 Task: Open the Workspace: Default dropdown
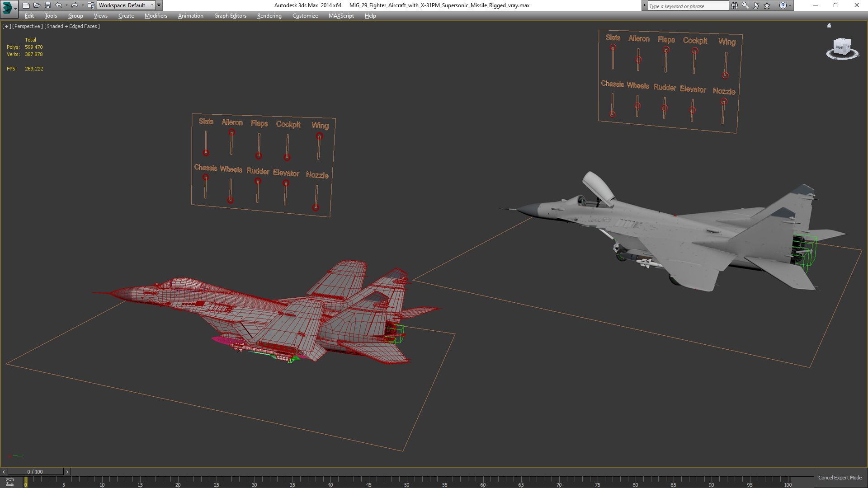pos(126,5)
